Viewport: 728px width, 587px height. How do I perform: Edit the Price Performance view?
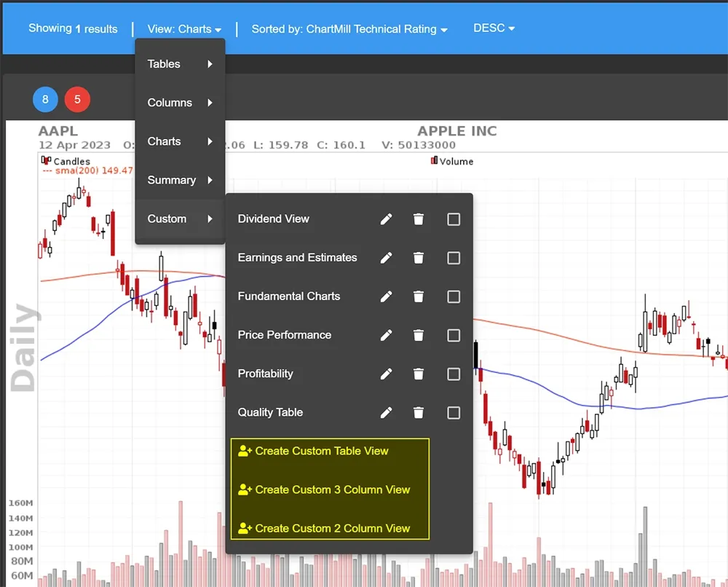pos(386,335)
